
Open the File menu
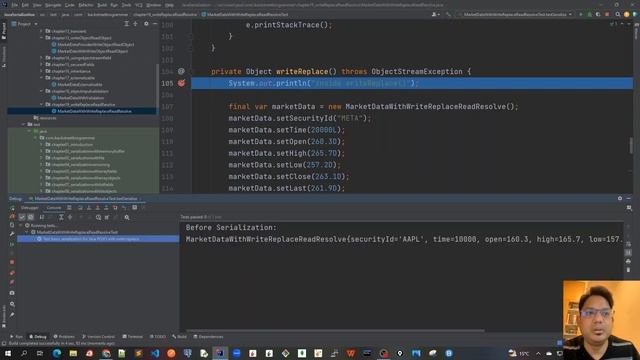15,5
